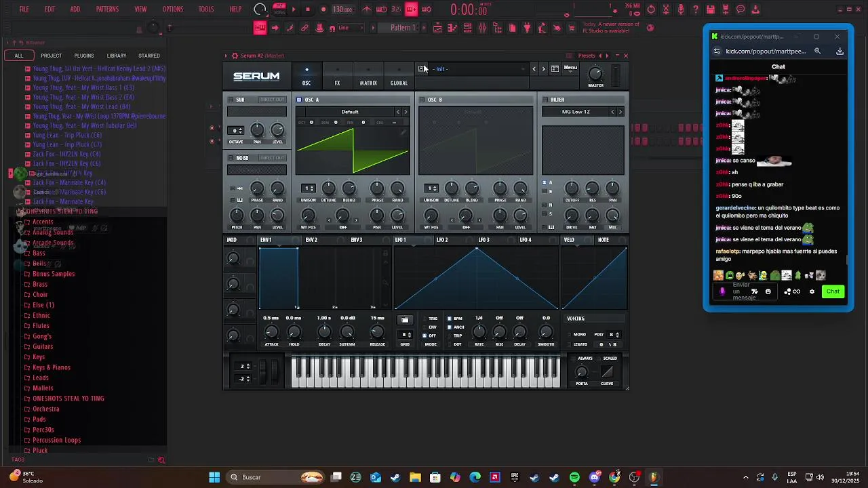Expand the Guitars folder in browser
Viewport: 868px width, 488px height.
(43, 346)
